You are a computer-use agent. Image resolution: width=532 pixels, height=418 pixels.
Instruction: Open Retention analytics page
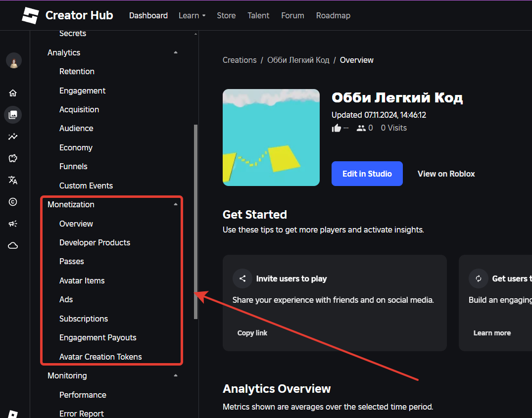pos(77,72)
